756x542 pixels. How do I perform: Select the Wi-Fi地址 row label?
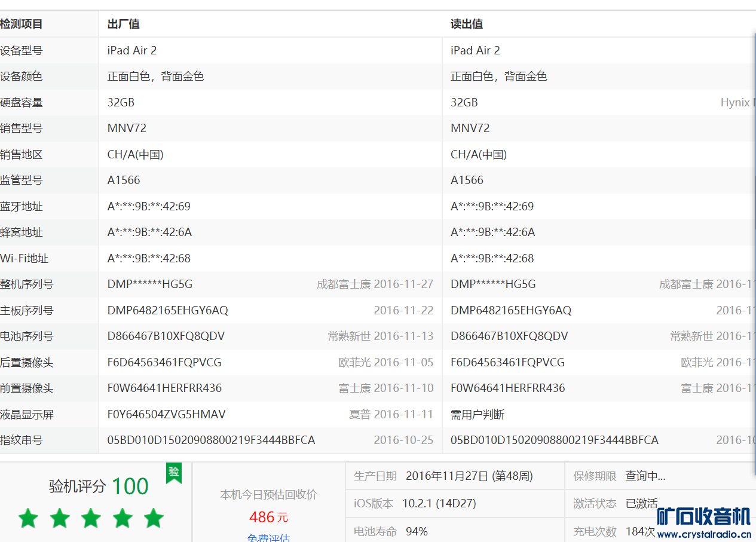[25, 259]
